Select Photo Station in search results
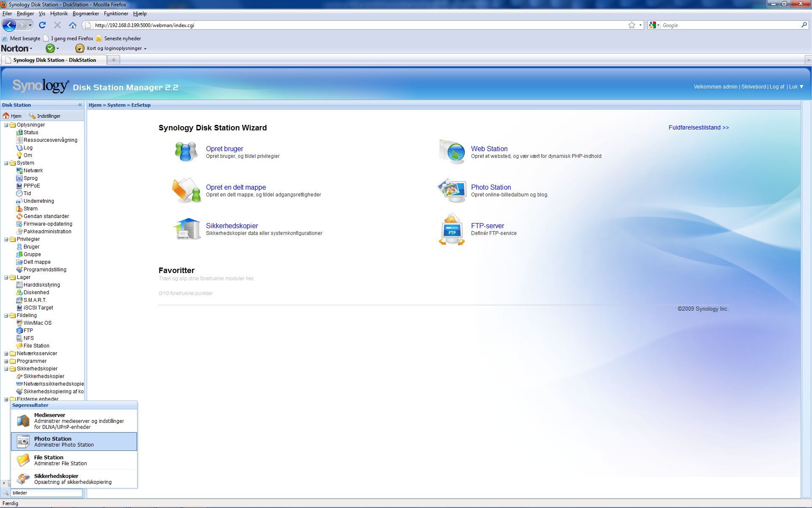This screenshot has width=812, height=508. click(x=74, y=442)
